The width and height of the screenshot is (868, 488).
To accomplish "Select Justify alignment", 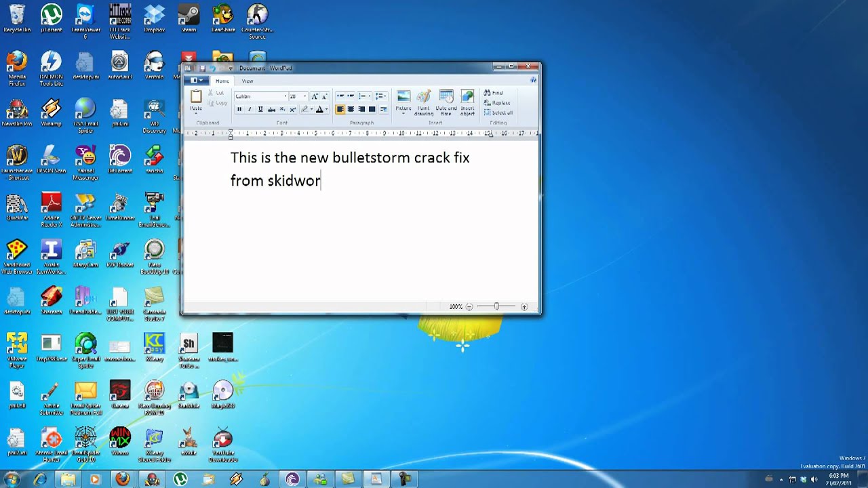I will pyautogui.click(x=372, y=109).
